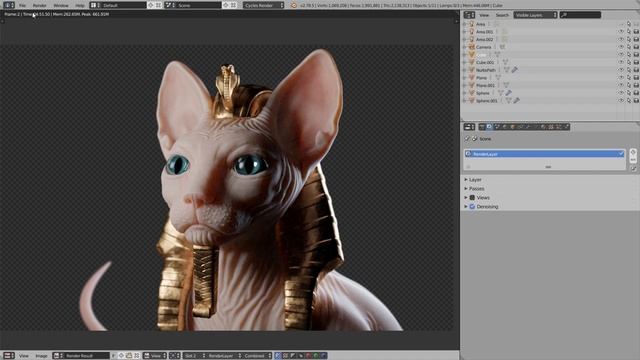640x360 pixels.
Task: Click the image editor type icon
Action: [9, 356]
